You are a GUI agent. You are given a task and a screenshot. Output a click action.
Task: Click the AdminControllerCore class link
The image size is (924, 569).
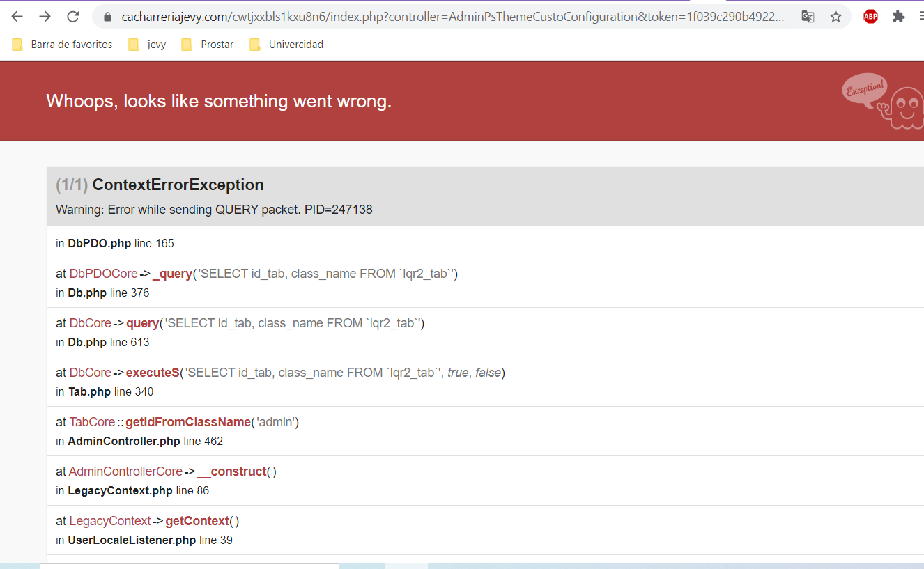point(125,471)
